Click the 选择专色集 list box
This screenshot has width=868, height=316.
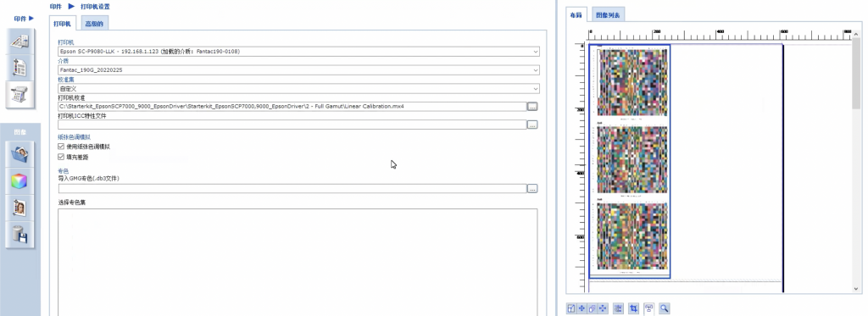(x=298, y=263)
